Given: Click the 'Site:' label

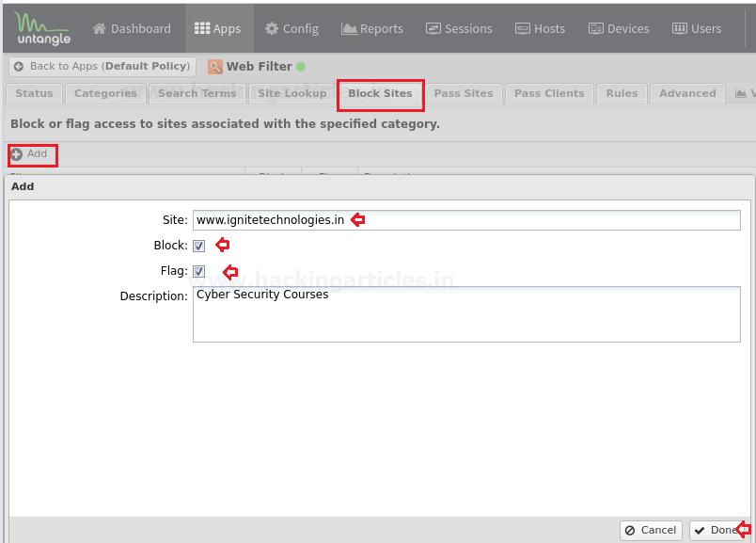Looking at the screenshot, I should pos(175,220).
